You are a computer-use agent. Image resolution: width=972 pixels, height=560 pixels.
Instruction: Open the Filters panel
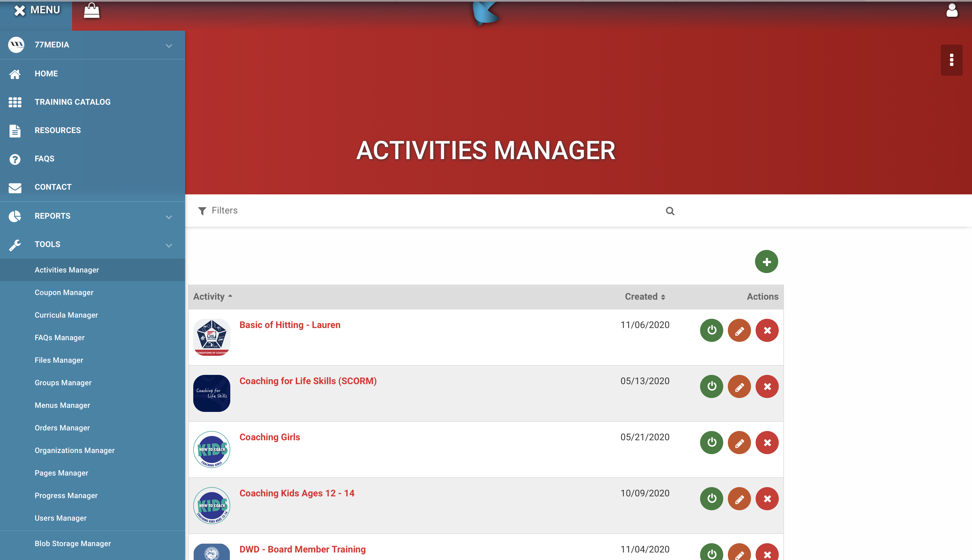pos(218,210)
